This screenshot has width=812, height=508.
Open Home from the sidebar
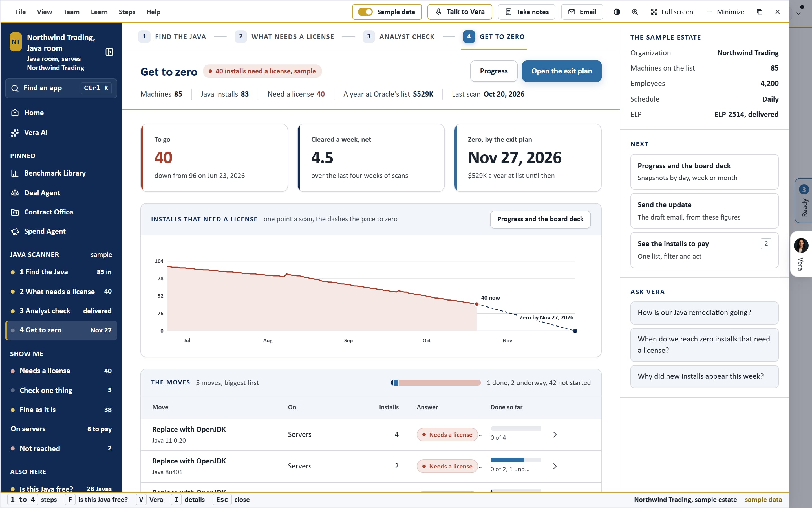pos(61,113)
